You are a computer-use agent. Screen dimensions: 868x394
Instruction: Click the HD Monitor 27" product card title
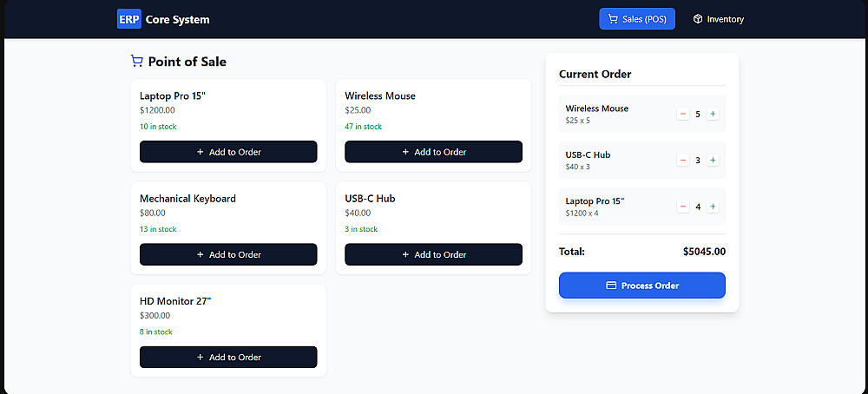[175, 302]
